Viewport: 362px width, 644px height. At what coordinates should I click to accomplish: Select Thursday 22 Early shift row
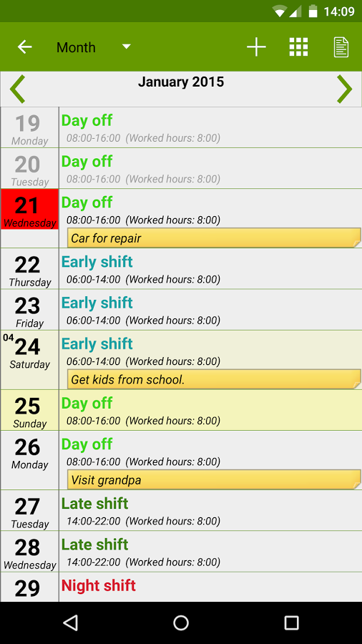[x=181, y=268]
